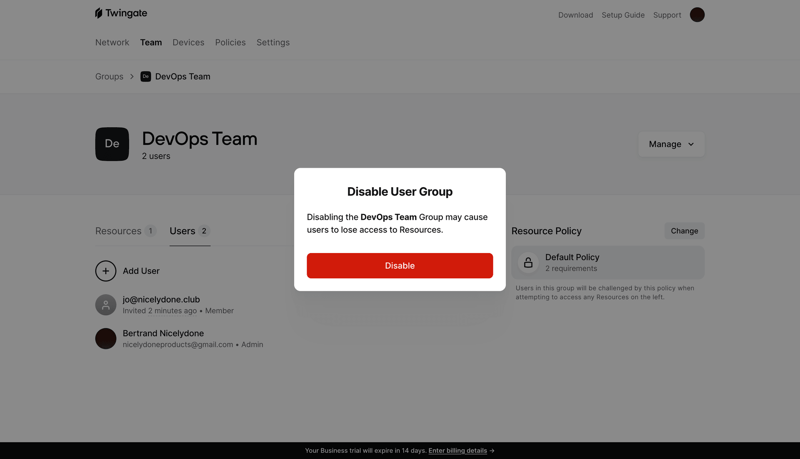
Task: Click the Disable User Group title
Action: [400, 192]
